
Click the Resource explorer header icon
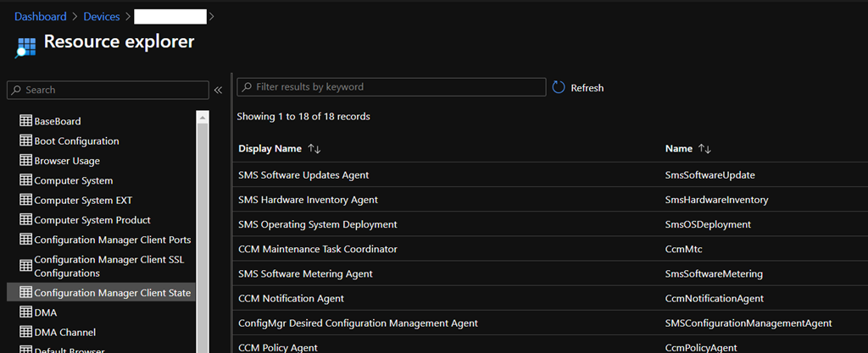pyautogui.click(x=25, y=45)
